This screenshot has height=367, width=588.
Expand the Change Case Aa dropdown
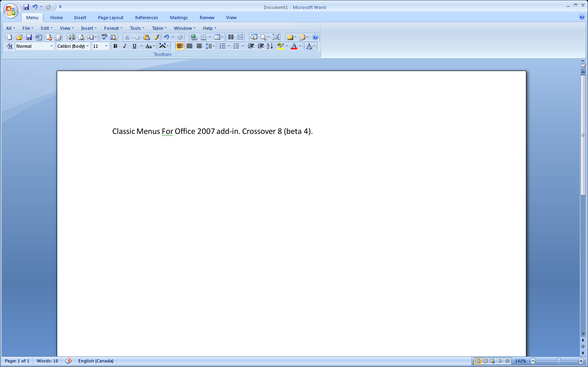[154, 46]
